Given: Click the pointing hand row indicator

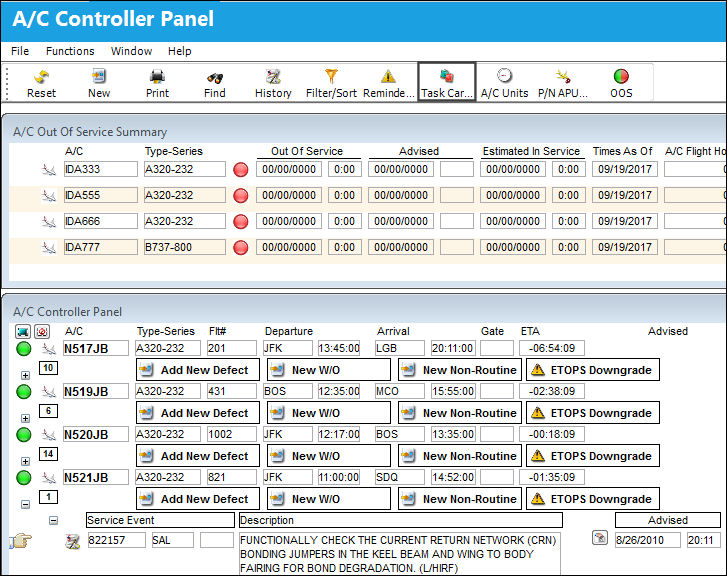Looking at the screenshot, I should [20, 541].
